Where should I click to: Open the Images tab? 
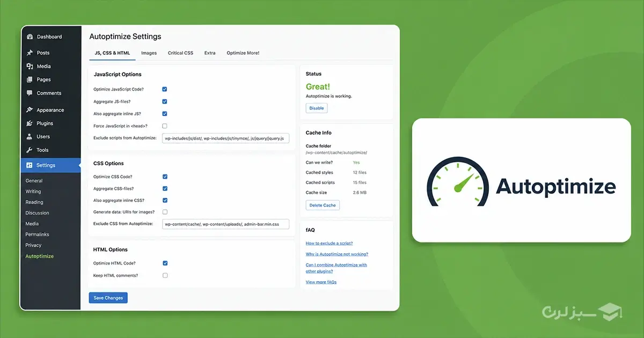click(149, 53)
